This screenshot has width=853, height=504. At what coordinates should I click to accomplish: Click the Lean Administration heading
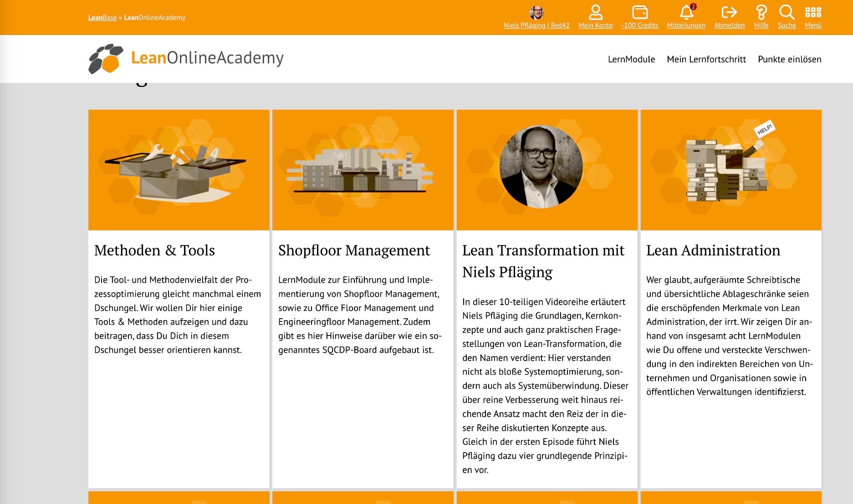click(713, 250)
